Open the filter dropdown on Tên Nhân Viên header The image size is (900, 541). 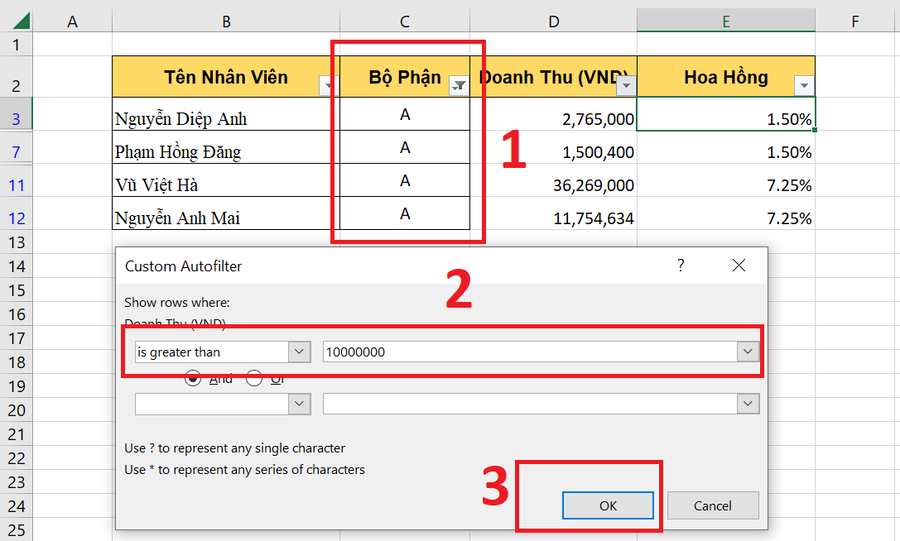tap(328, 86)
